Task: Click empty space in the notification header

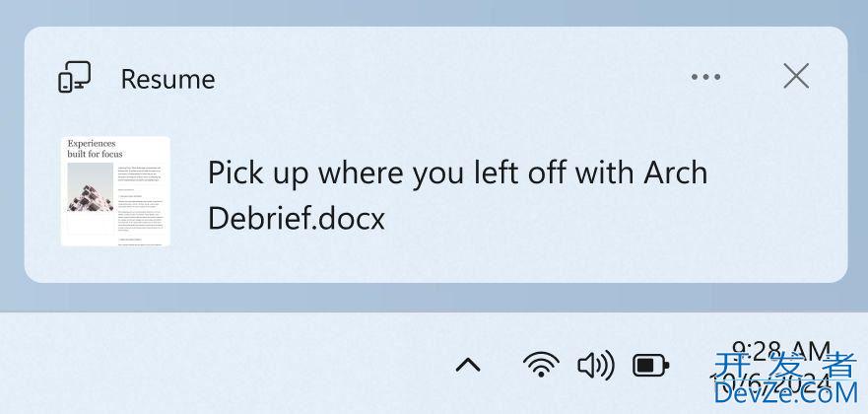Action: point(443,78)
